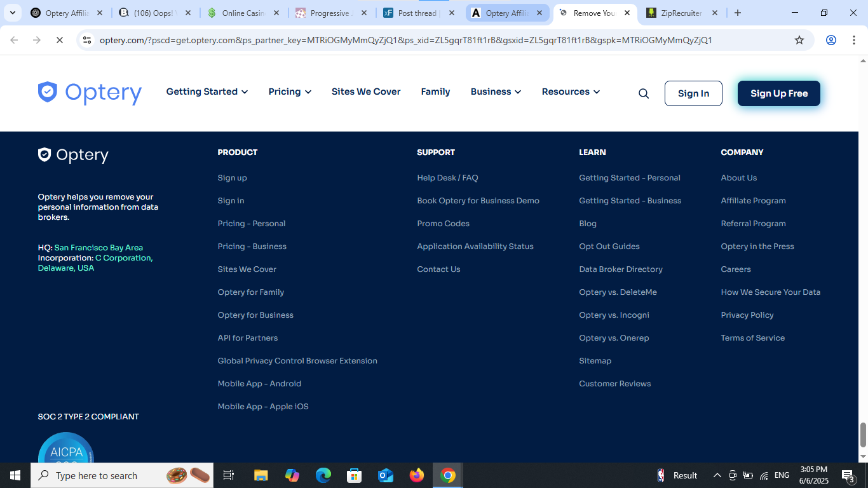Viewport: 868px width, 488px height.
Task: Open Optery vs. DeleteMe link
Action: pos(618,292)
